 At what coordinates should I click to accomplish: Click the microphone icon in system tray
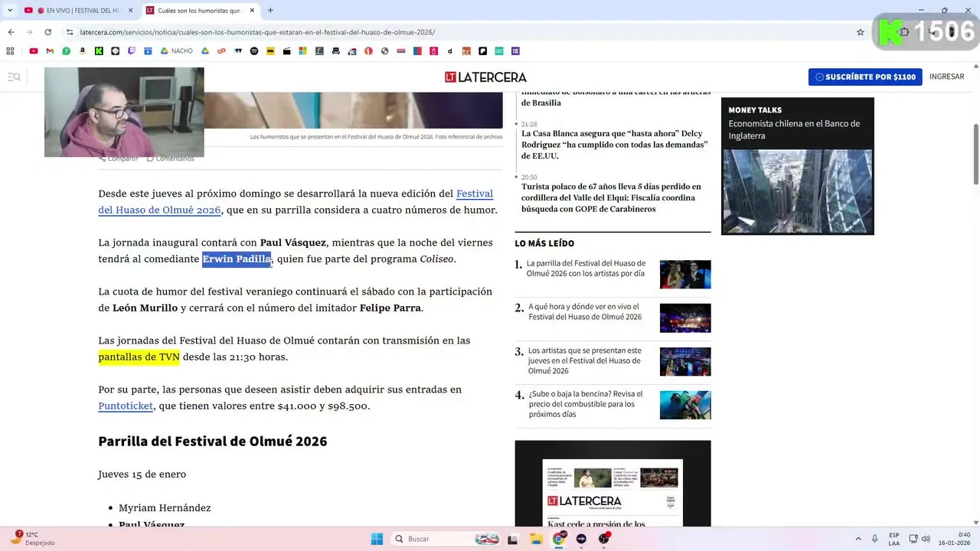click(x=875, y=539)
